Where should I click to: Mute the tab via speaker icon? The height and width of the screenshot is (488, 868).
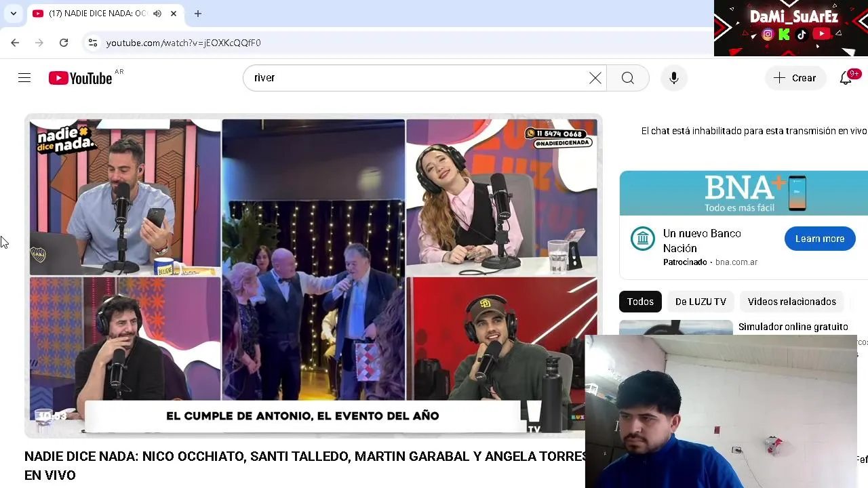(x=157, y=14)
